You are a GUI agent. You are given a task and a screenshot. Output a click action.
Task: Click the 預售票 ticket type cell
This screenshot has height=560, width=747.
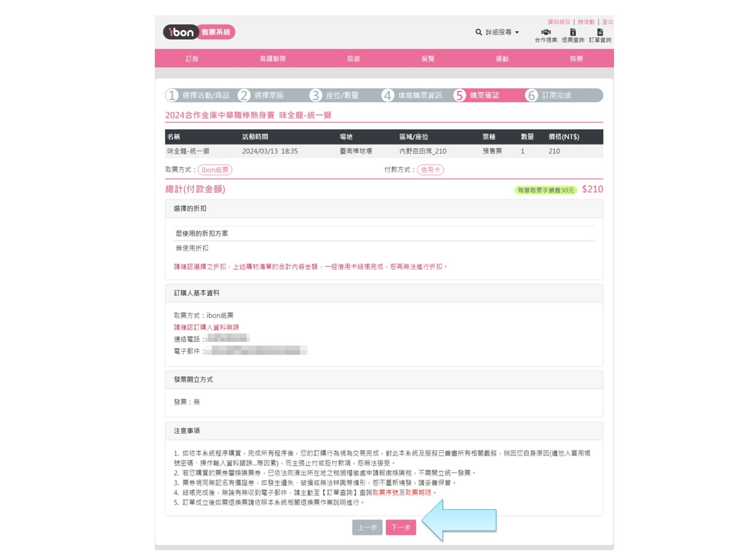click(x=493, y=151)
